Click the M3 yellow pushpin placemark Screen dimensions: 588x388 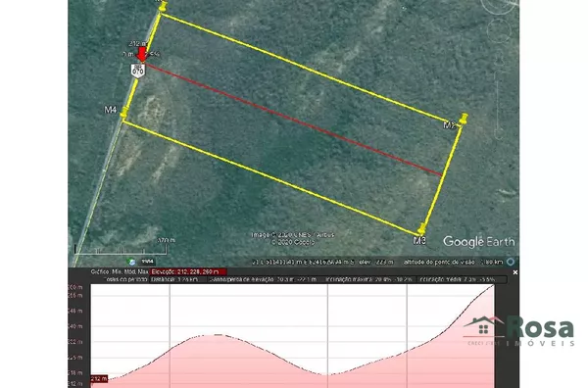pyautogui.click(x=422, y=228)
